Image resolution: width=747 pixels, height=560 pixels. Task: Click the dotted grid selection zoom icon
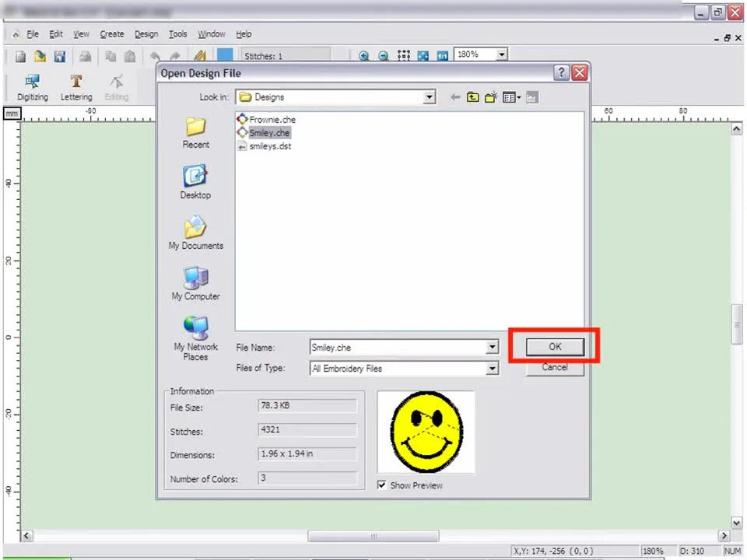coord(404,56)
